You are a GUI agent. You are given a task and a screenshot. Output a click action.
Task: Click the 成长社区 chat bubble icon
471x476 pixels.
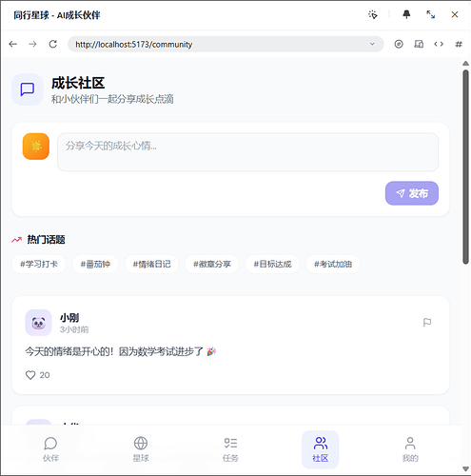28,89
